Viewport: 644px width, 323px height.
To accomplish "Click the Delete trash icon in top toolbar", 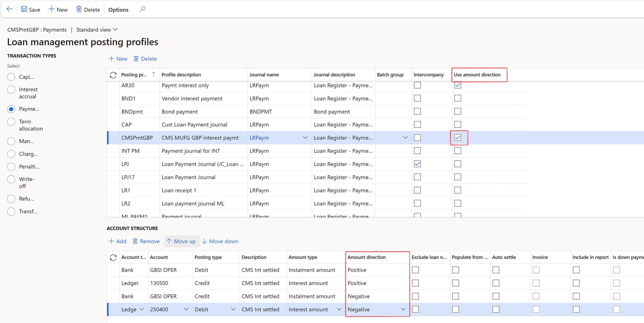I will [x=79, y=9].
